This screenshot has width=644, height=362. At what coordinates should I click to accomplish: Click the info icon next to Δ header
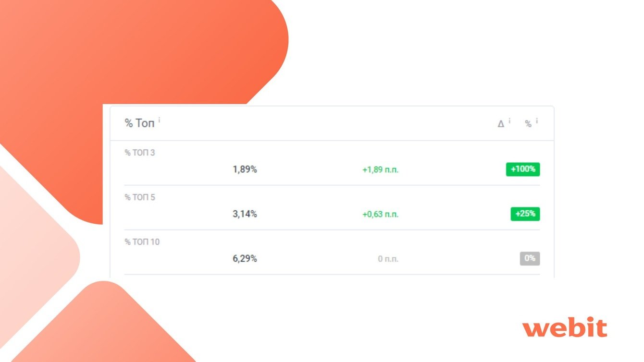pyautogui.click(x=509, y=121)
